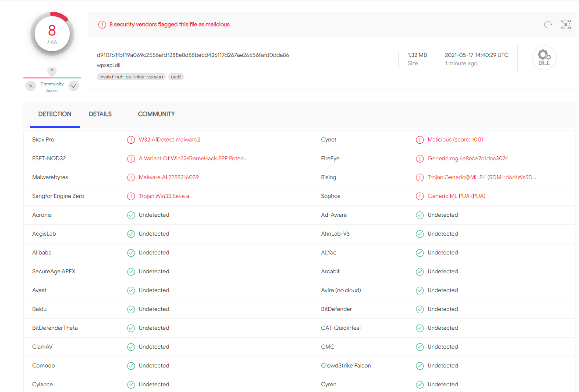579x392 pixels.
Task: Click the malicious alert icon in banner
Action: click(x=102, y=25)
